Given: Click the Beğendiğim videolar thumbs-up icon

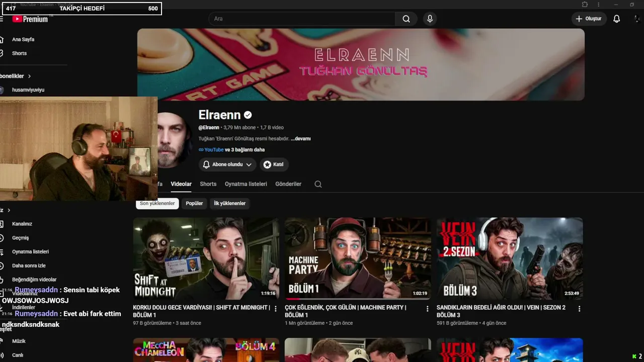Looking at the screenshot, I should [2, 280].
